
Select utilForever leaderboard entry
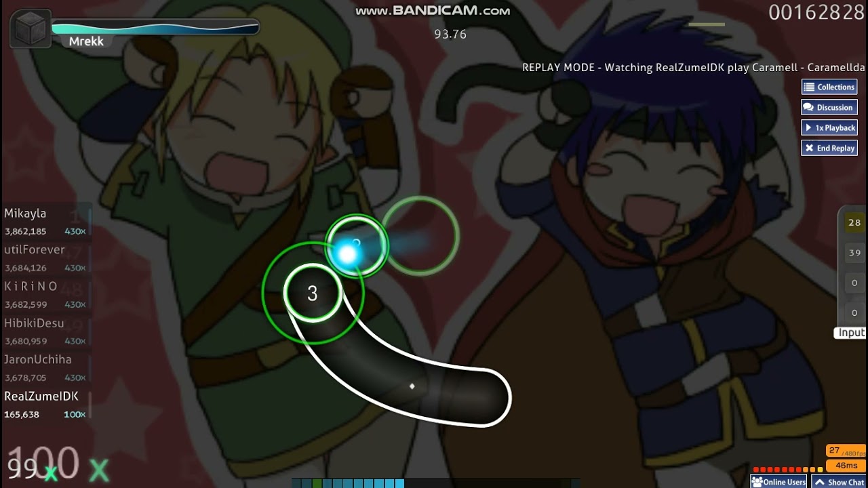pos(45,258)
